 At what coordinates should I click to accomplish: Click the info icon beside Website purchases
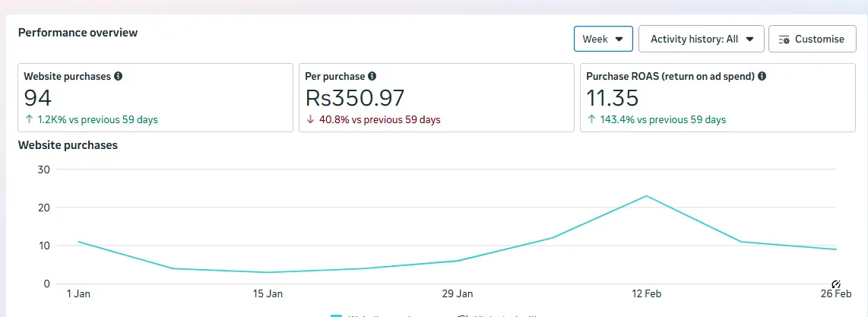(118, 76)
